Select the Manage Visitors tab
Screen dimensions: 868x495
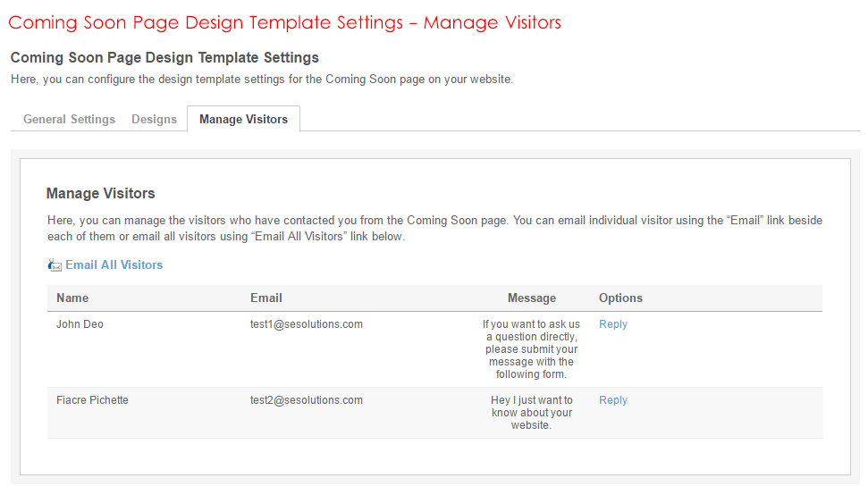pos(243,119)
